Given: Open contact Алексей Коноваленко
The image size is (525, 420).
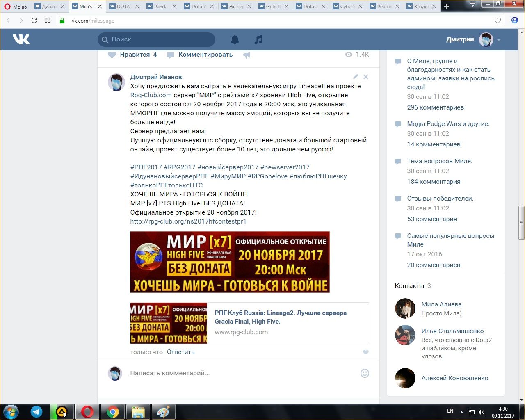Looking at the screenshot, I should point(455,378).
